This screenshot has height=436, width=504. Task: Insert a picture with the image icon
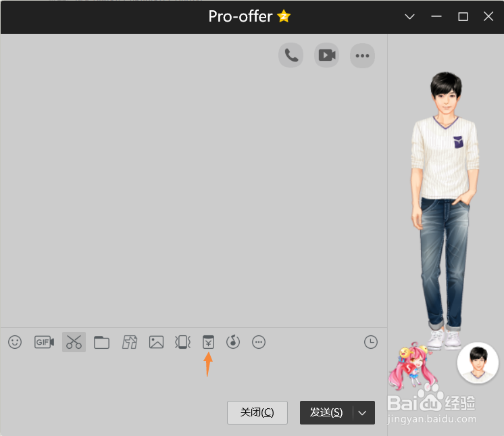point(156,342)
